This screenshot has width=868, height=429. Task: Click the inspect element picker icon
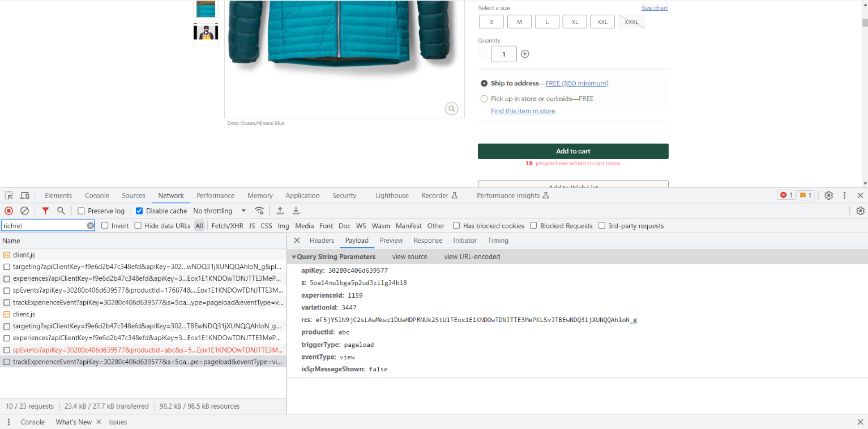click(9, 196)
